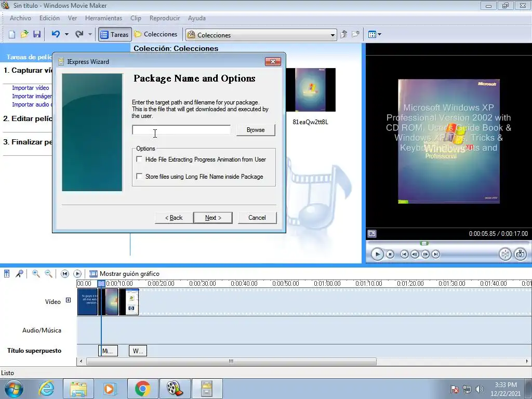Switch to Mostrar guión gráfico view

[x=124, y=273]
